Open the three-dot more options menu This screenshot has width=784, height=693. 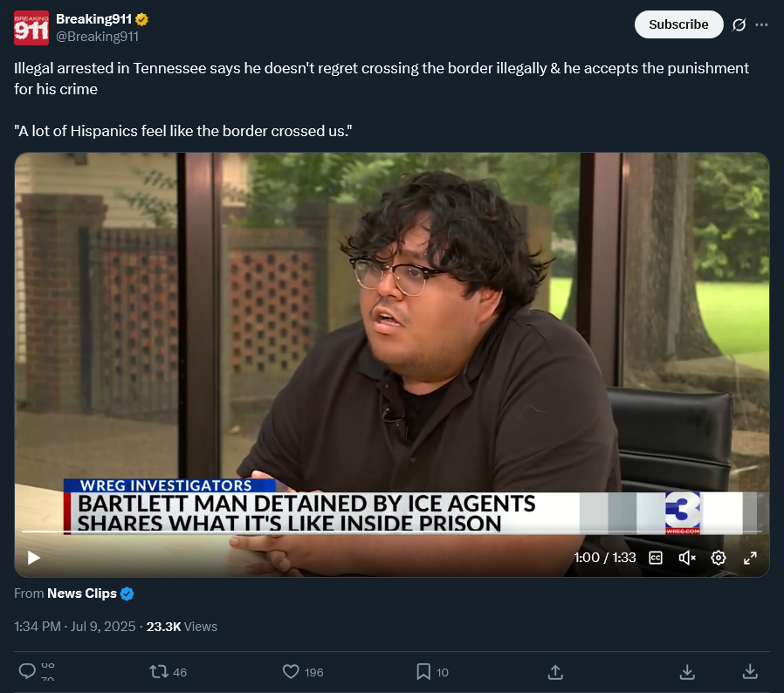pyautogui.click(x=761, y=24)
